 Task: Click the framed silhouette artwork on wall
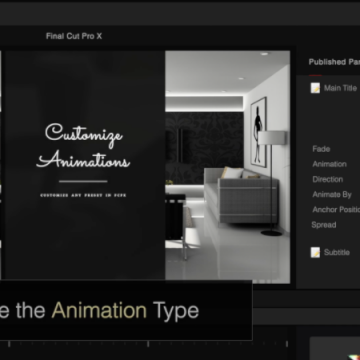click(258, 132)
